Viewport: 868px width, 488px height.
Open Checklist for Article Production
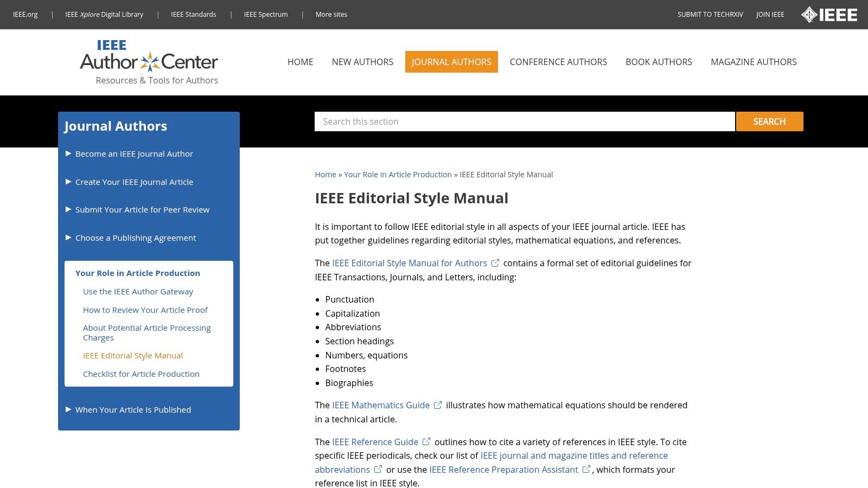pyautogui.click(x=141, y=374)
